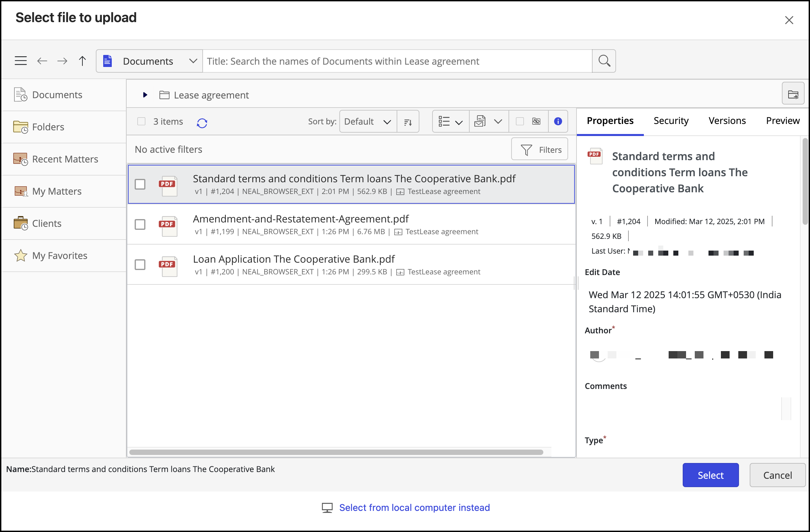The image size is (810, 532).
Task: Navigate back with left arrow
Action: coord(42,61)
